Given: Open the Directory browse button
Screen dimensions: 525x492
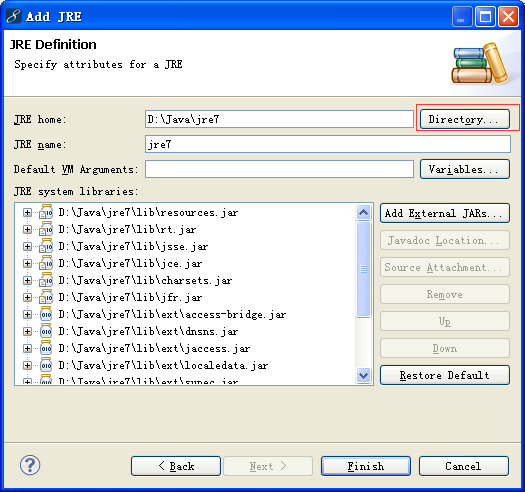Looking at the screenshot, I should tap(465, 119).
